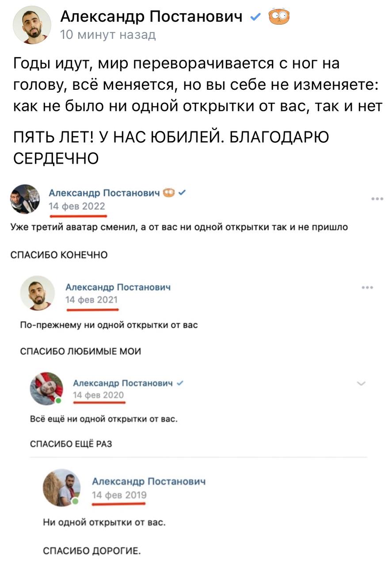
Task: Open the '14 фев 2019' date link
Action: (119, 495)
